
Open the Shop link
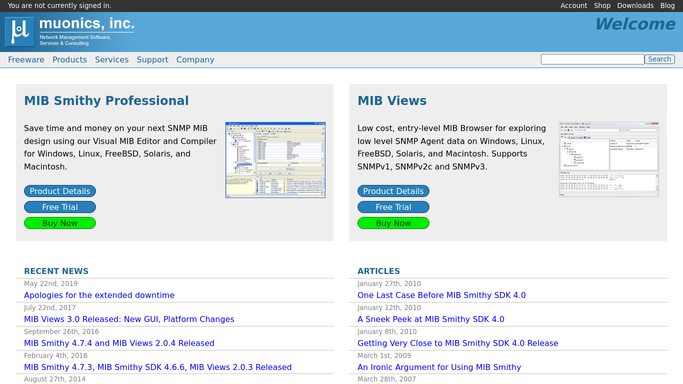[x=602, y=6]
